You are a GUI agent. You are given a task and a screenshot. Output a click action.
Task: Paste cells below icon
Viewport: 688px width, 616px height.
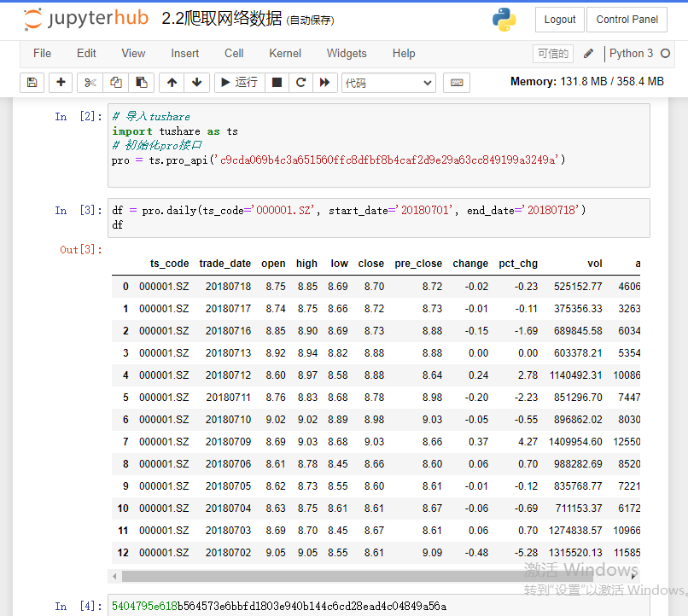coord(141,83)
